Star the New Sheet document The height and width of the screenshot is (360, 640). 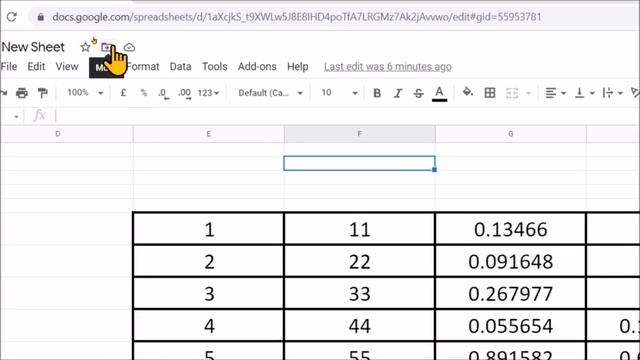point(85,47)
